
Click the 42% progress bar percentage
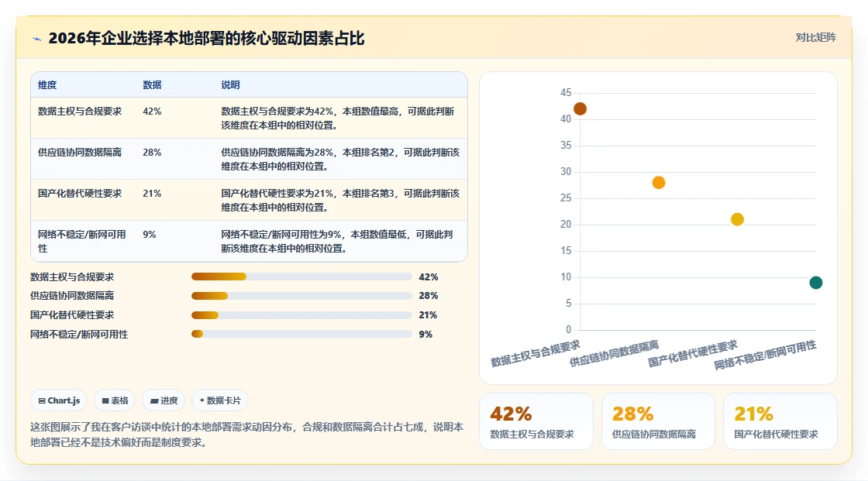pos(429,277)
